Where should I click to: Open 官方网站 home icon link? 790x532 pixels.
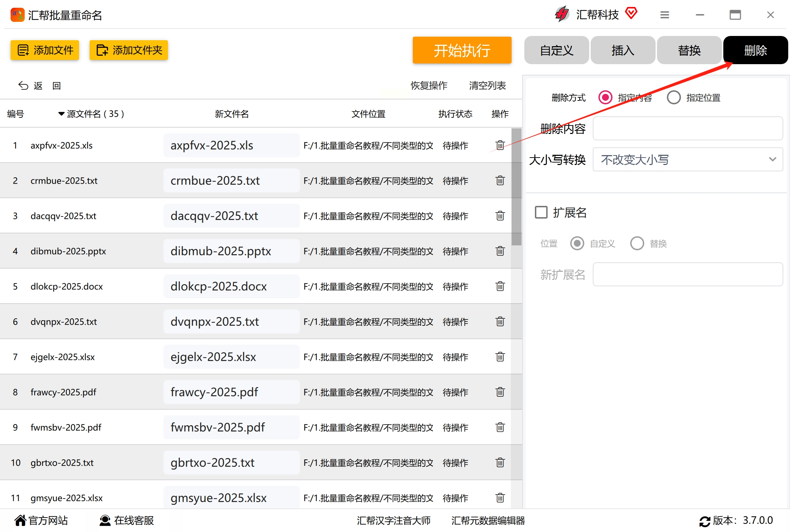(20, 520)
